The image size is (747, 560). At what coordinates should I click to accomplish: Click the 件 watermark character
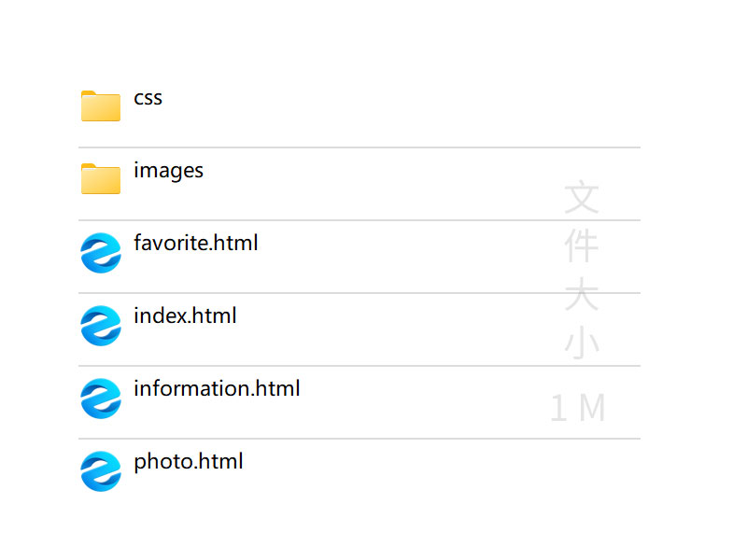tap(582, 246)
